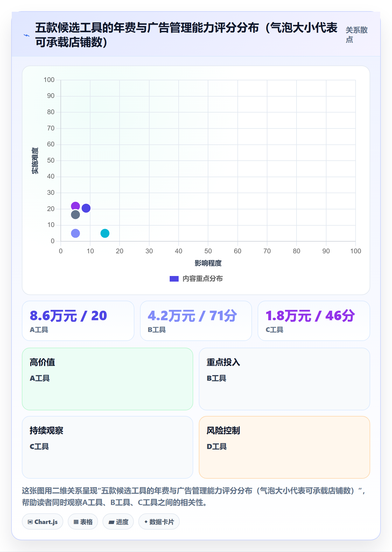This screenshot has width=392, height=552.
Task: Open the 8.6万元 / 20 A工具 card
Action: 78,321
